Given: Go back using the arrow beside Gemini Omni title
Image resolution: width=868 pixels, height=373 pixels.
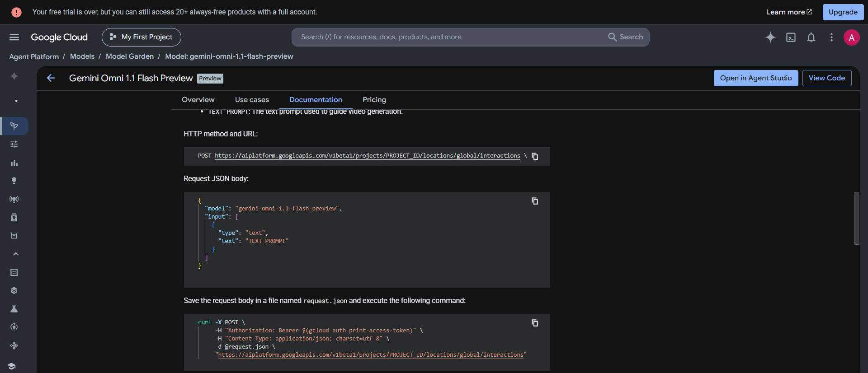Looking at the screenshot, I should [x=51, y=78].
